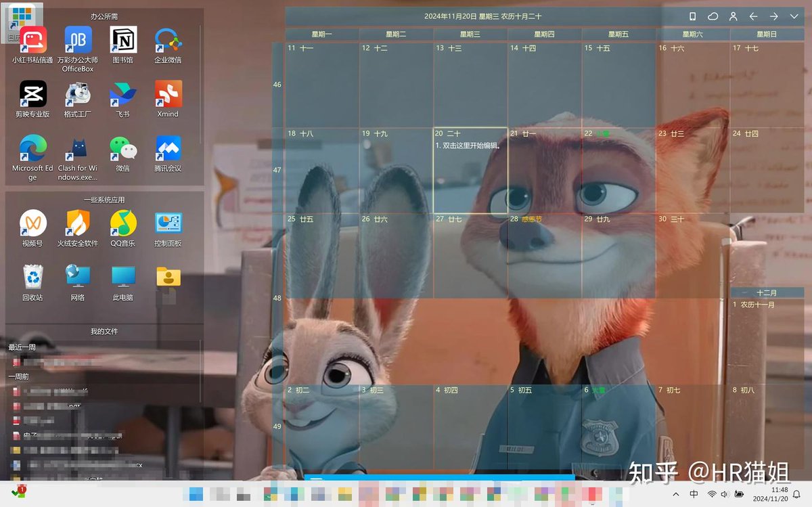Select December 1 农历十一月 cell
The width and height of the screenshot is (812, 507).
(x=767, y=340)
